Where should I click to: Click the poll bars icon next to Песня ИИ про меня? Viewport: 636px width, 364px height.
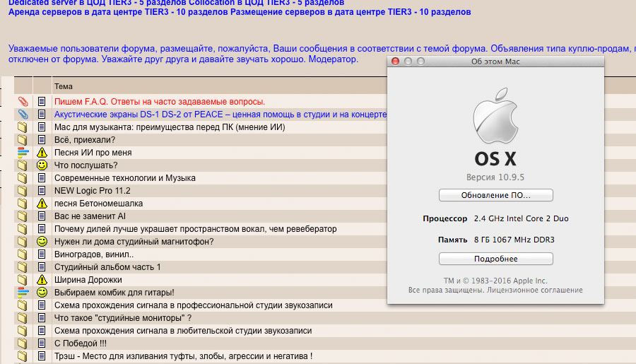23,153
